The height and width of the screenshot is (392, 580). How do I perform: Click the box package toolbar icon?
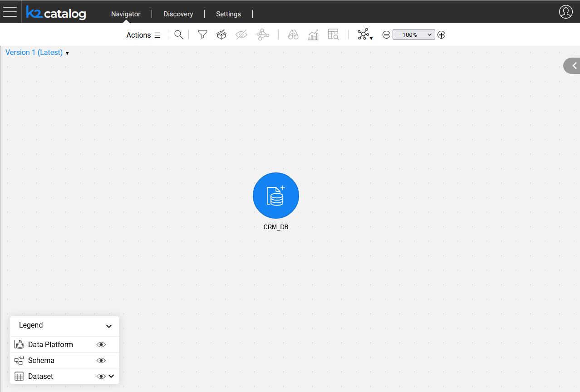[221, 35]
